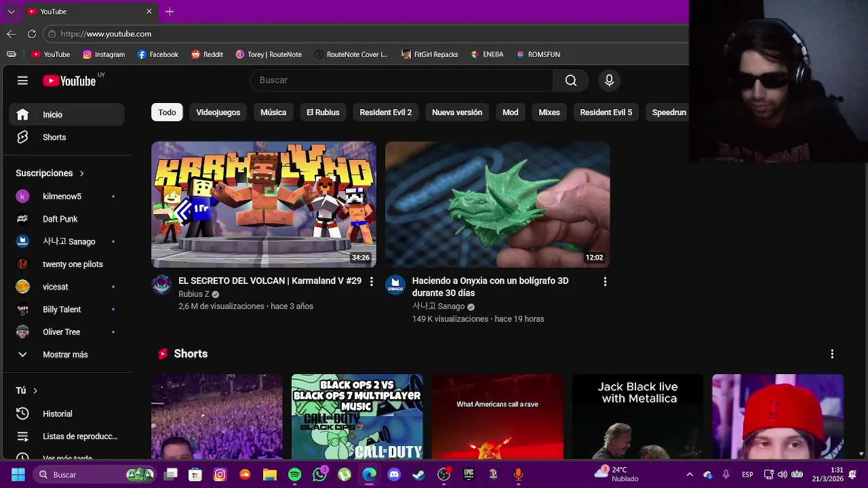Open the FitGirl Repacks bookmark
868x488 pixels.
tap(430, 54)
